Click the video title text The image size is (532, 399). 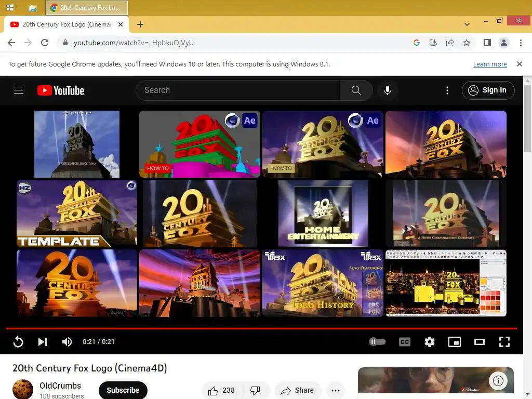89,368
